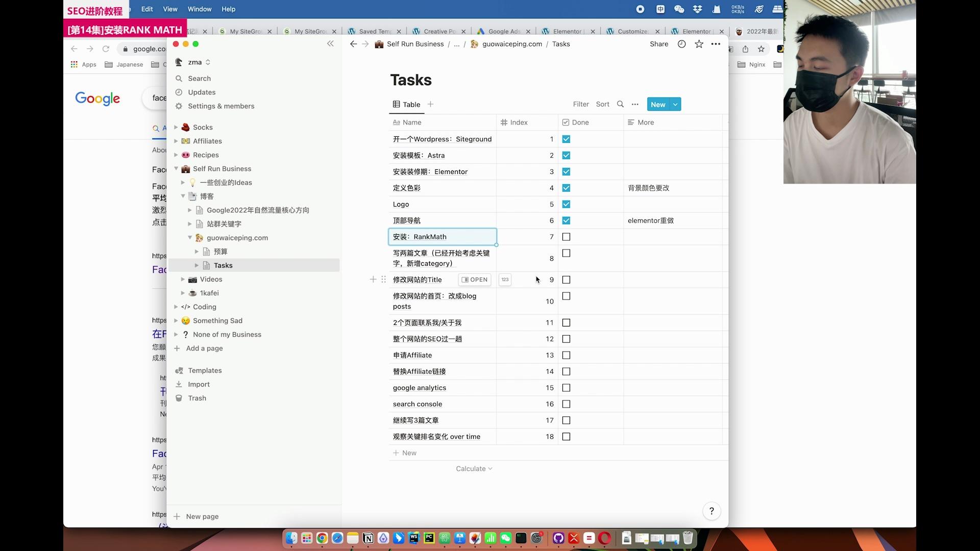The height and width of the screenshot is (551, 980).
Task: Collapse the Notion sidebar with double chevron
Action: [330, 44]
